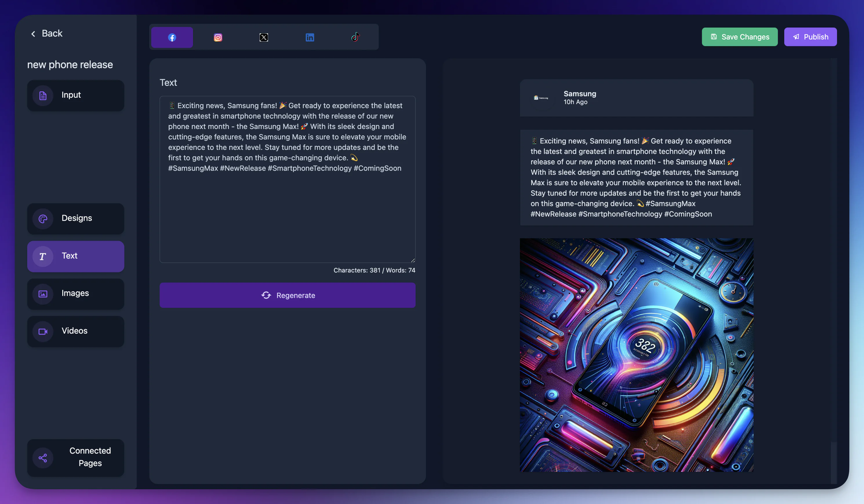Click the Save Changes button
The width and height of the screenshot is (864, 504).
(740, 37)
